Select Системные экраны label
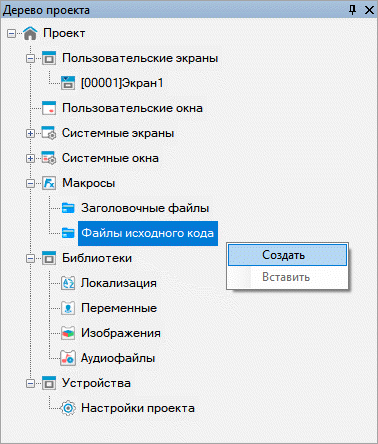Viewport: 378px width, 444px height. point(118,133)
